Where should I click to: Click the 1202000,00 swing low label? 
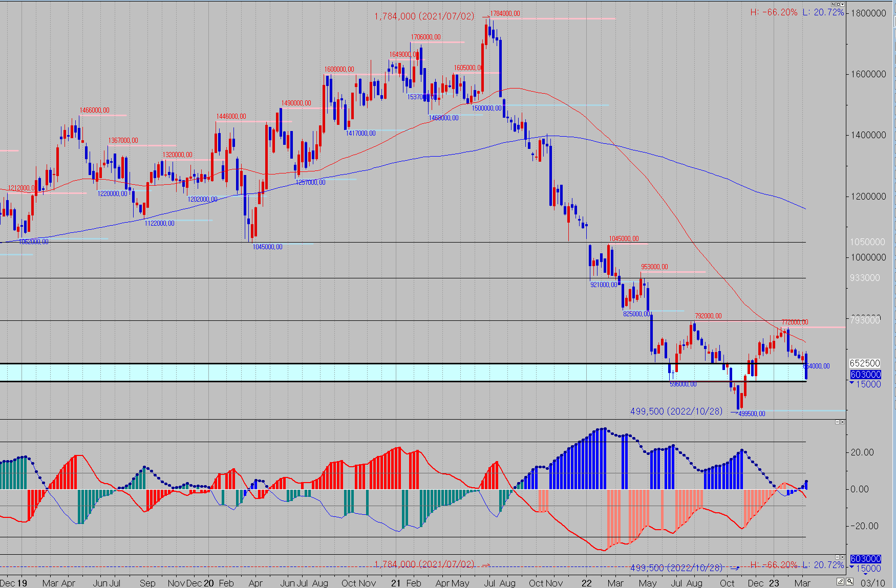(x=203, y=200)
